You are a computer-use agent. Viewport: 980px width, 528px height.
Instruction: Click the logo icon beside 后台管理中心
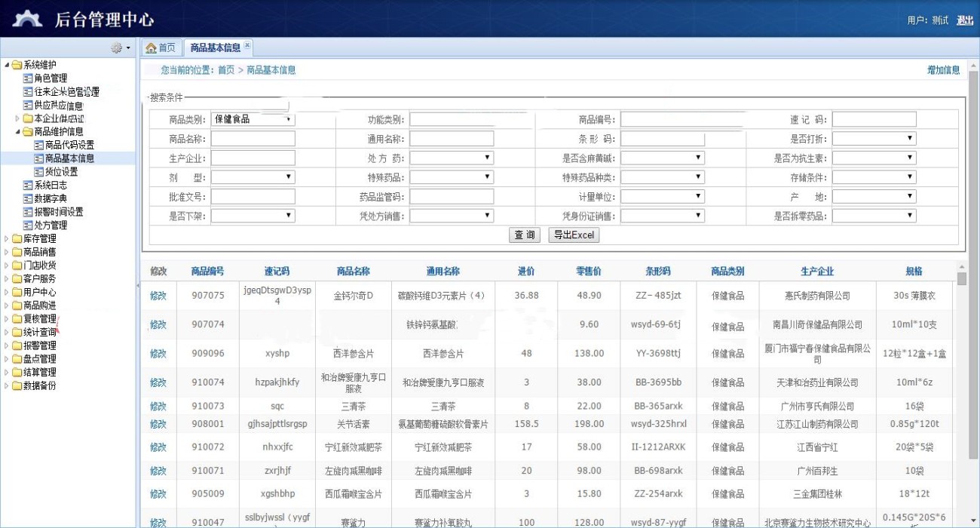(28, 19)
